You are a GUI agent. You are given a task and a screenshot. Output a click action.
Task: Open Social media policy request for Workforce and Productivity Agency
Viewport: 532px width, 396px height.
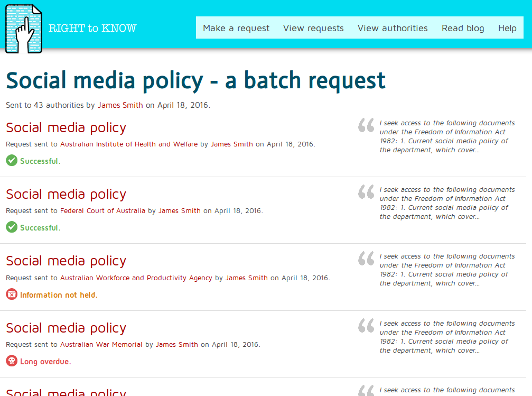pos(66,261)
